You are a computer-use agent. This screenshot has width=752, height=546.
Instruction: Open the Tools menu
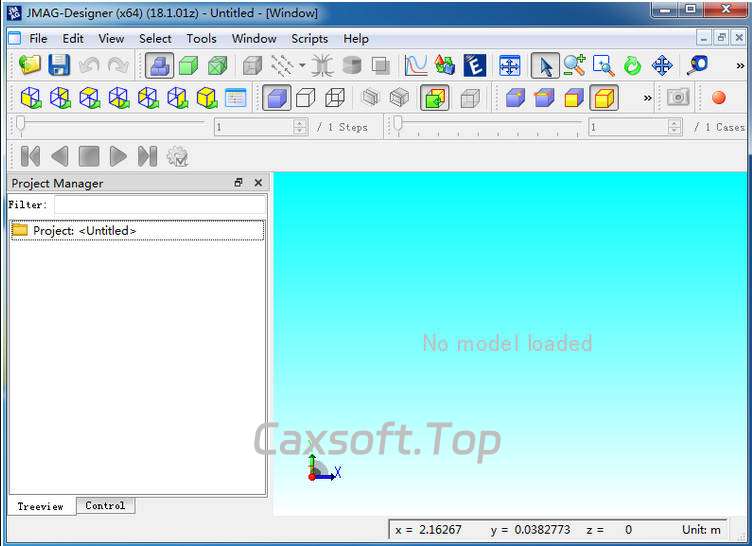tap(201, 38)
